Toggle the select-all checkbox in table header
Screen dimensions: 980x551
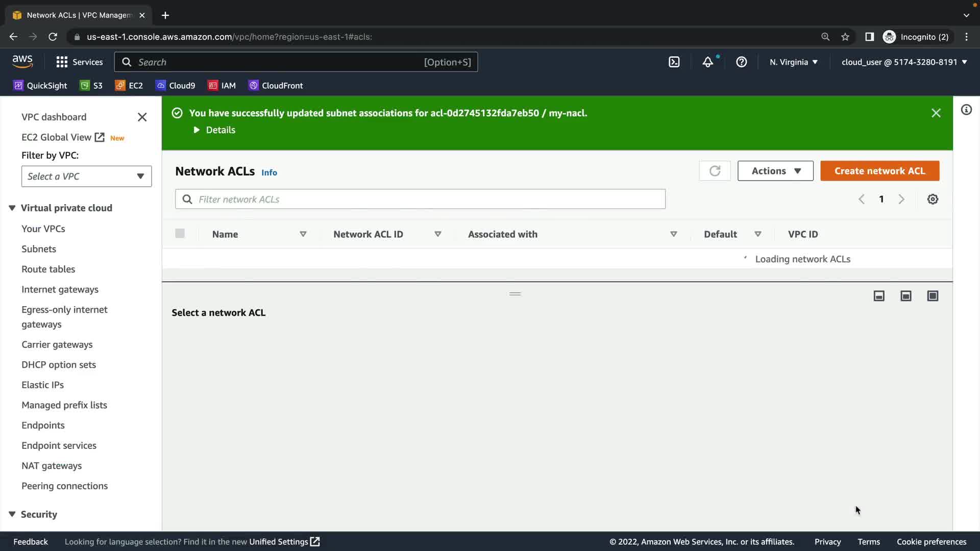click(x=180, y=234)
